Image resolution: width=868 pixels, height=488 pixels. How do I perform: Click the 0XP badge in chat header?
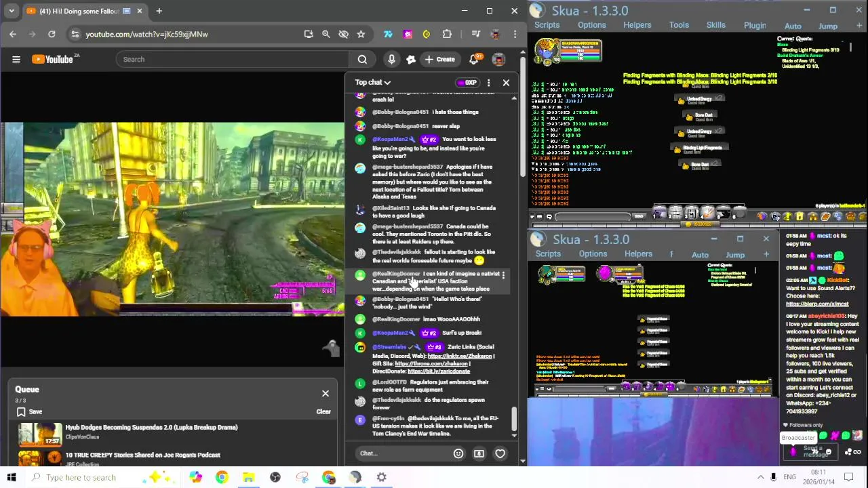point(467,83)
